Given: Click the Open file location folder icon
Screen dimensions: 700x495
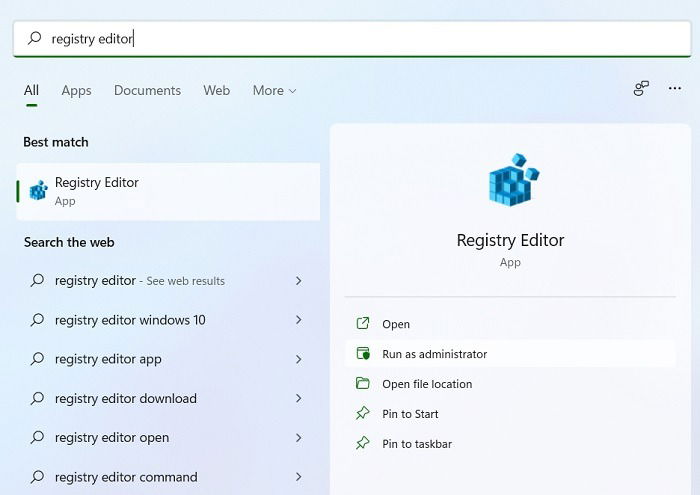Looking at the screenshot, I should point(362,383).
